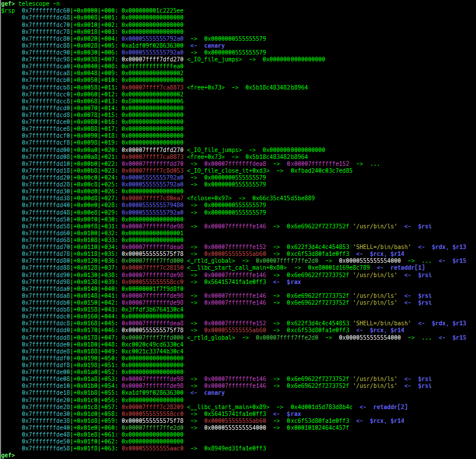
Task: Click <free+0x73> symbol on row +021
Action: 206,157
